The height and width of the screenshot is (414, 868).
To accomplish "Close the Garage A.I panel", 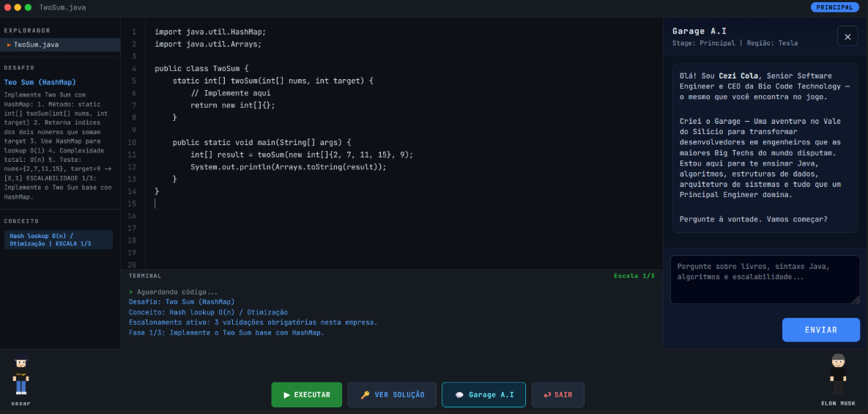I will click(x=847, y=37).
